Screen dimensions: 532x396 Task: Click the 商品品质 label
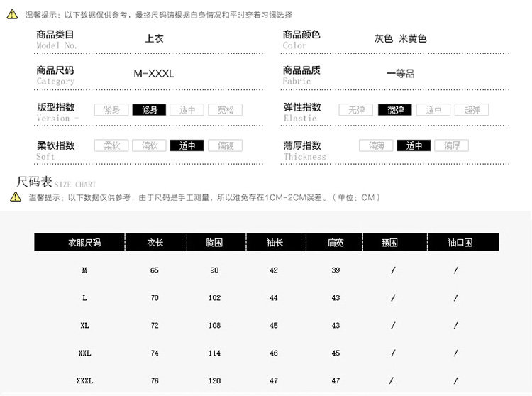(301, 70)
